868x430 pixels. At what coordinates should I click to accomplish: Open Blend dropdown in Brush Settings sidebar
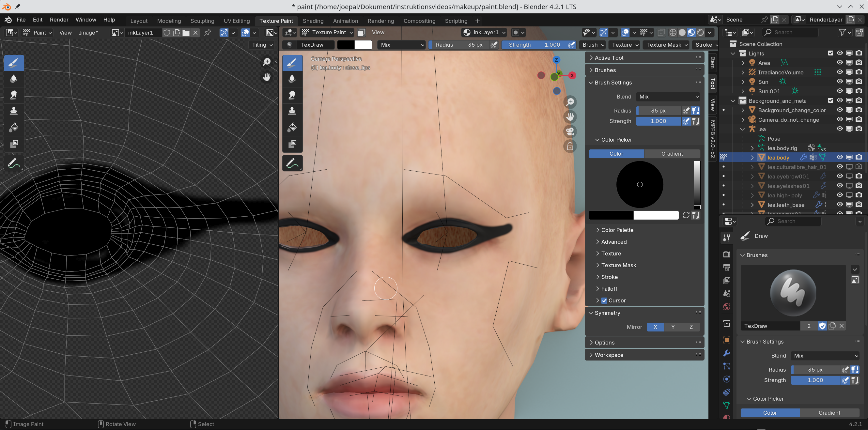click(668, 97)
